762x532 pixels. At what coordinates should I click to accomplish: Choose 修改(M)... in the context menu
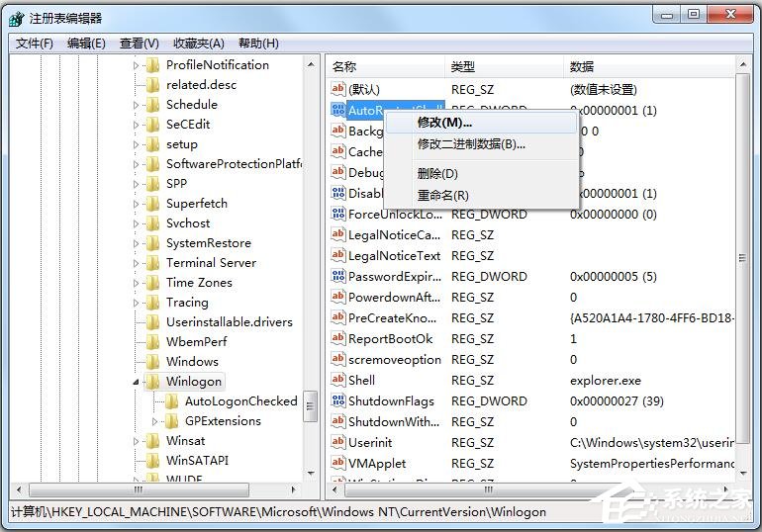tap(481, 123)
